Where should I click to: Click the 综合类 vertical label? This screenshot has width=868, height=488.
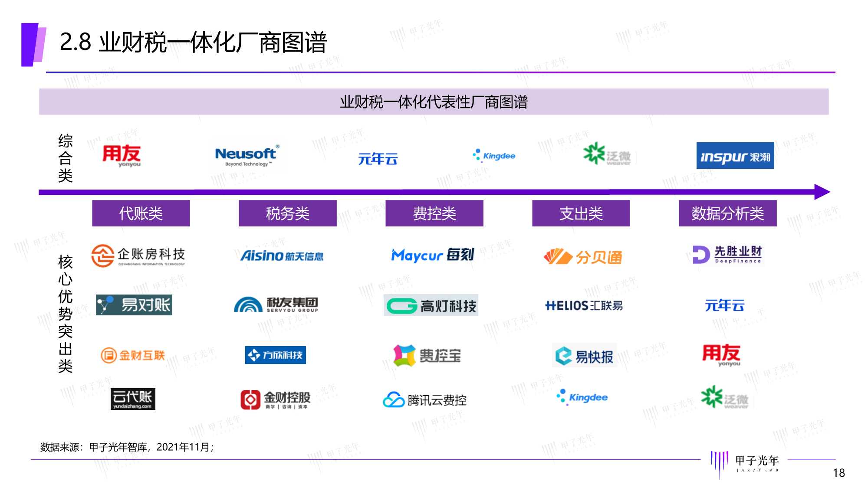66,158
